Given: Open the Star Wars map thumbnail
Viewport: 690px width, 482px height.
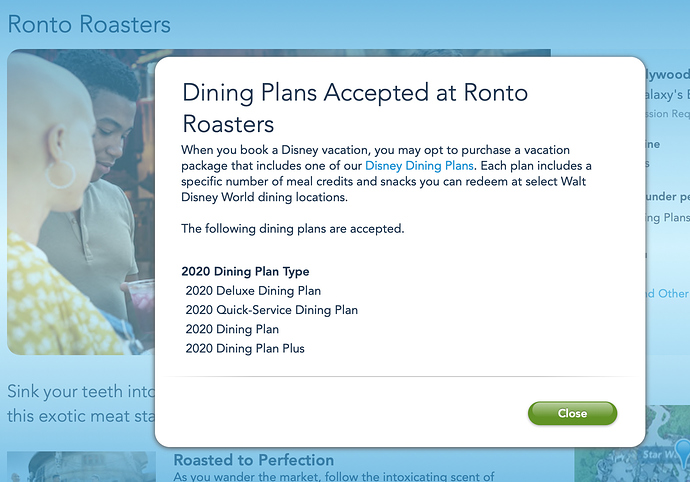Looking at the screenshot, I should (x=632, y=444).
